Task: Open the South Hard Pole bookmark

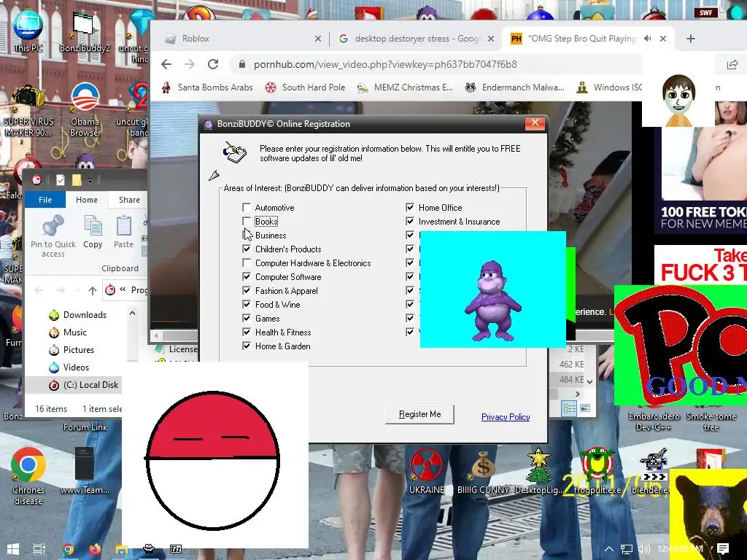Action: [x=306, y=87]
